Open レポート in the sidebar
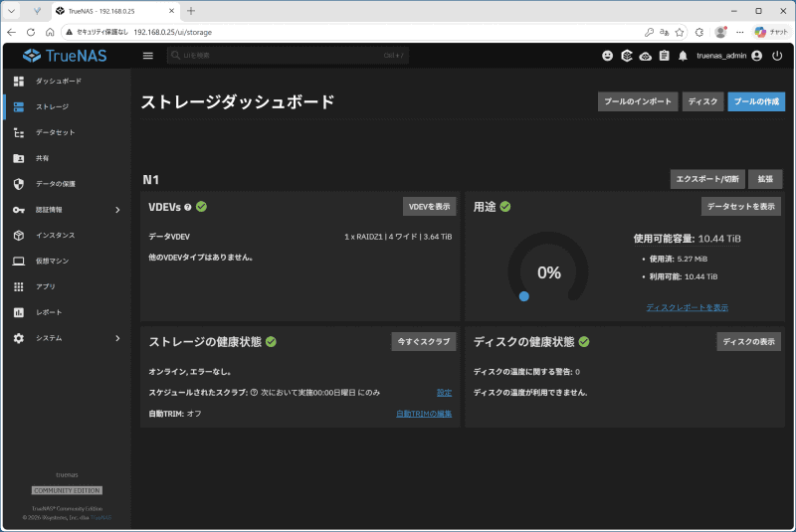This screenshot has height=532, width=796. pyautogui.click(x=67, y=312)
